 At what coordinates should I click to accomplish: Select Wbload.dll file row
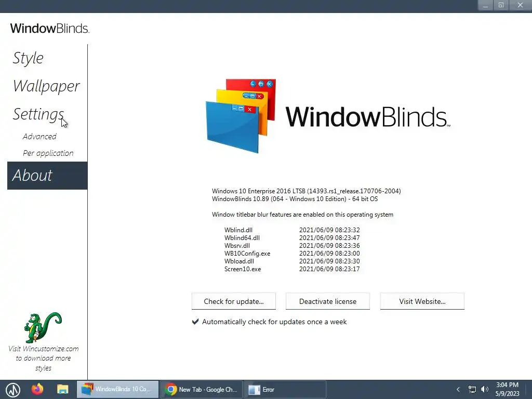[292, 261]
